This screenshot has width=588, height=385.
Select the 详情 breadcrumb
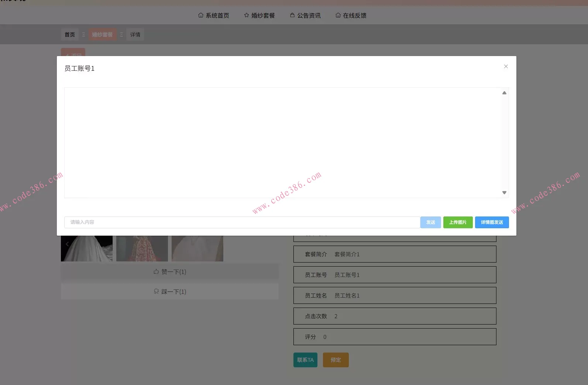(x=135, y=34)
